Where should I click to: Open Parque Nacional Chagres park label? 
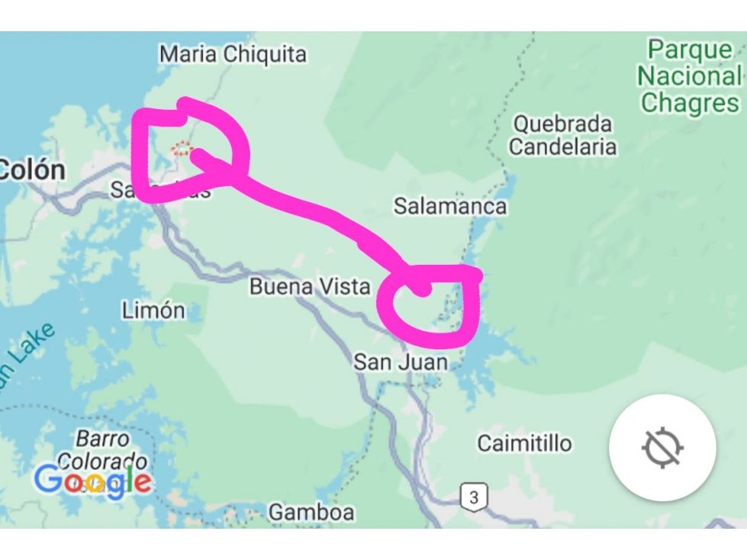pyautogui.click(x=689, y=76)
